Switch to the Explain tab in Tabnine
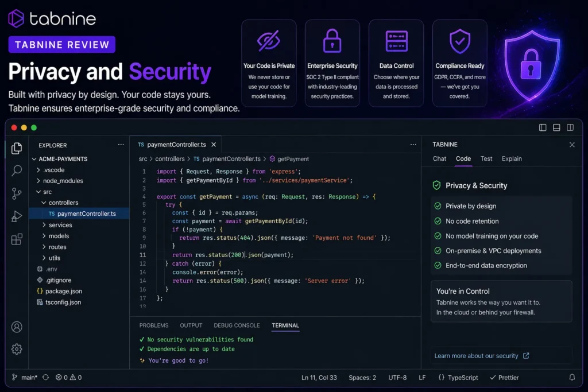The width and height of the screenshot is (588, 392). [512, 158]
